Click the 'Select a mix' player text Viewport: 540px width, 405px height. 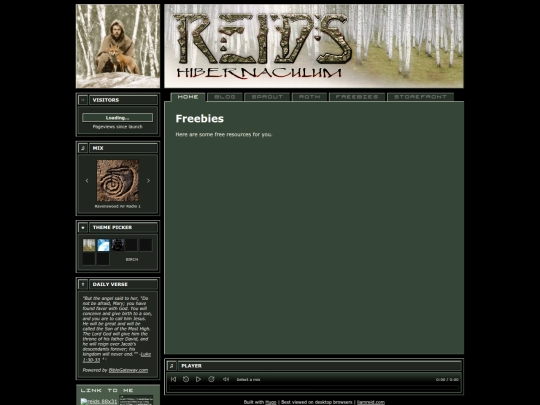(248, 380)
